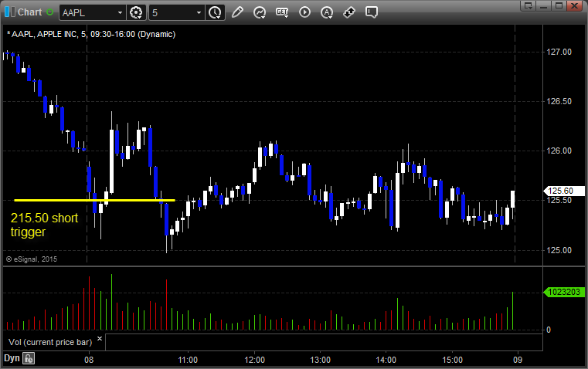This screenshot has width=588, height=369.
Task: Click the 126.50 price axis label
Action: pyautogui.click(x=559, y=102)
